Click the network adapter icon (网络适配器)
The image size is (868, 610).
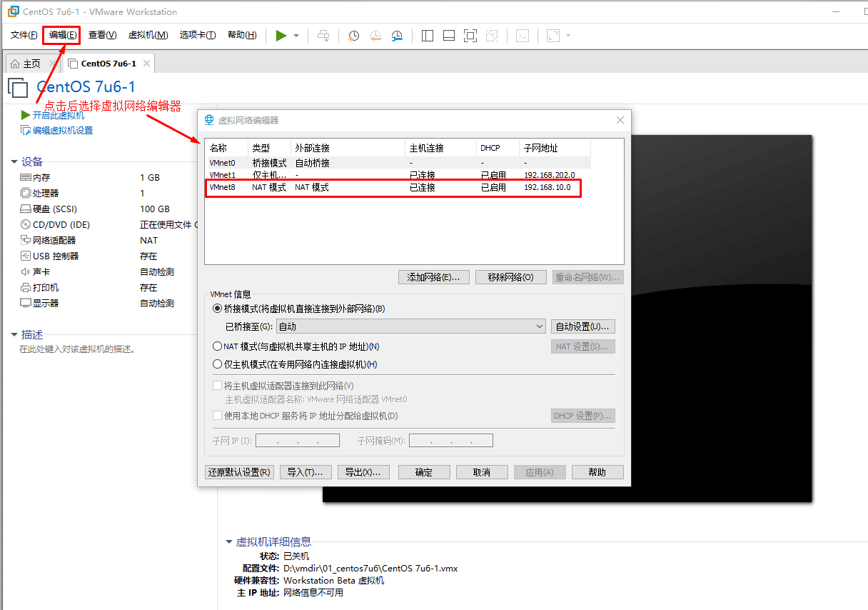coord(26,240)
